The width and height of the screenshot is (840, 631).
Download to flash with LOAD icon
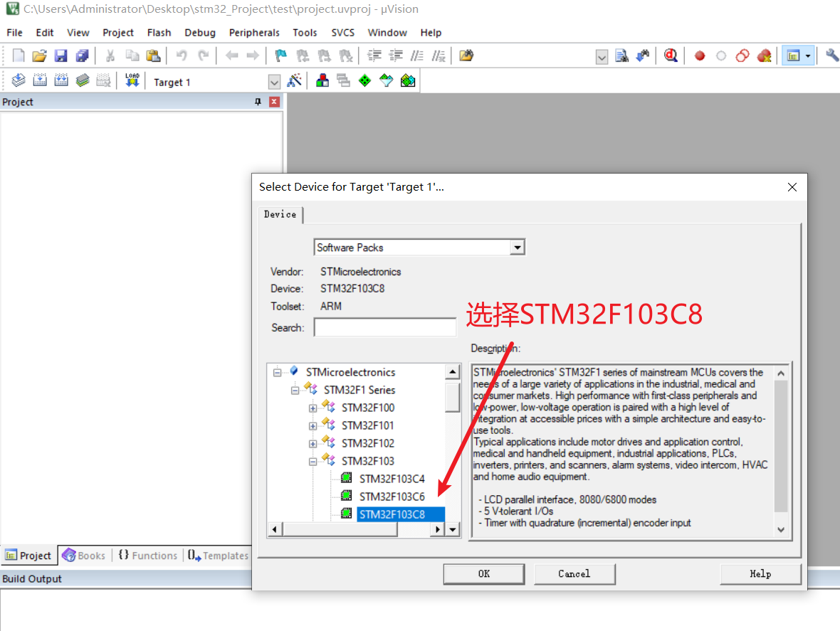click(x=132, y=81)
